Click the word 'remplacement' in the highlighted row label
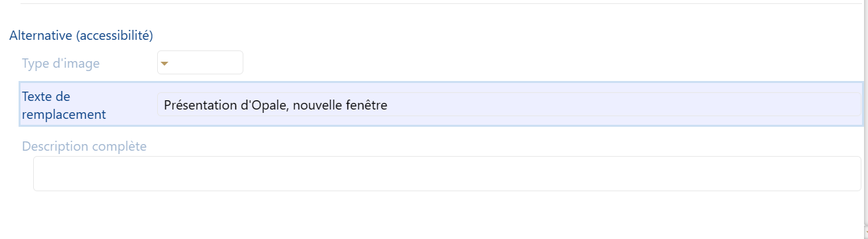This screenshot has height=239, width=868. (64, 114)
